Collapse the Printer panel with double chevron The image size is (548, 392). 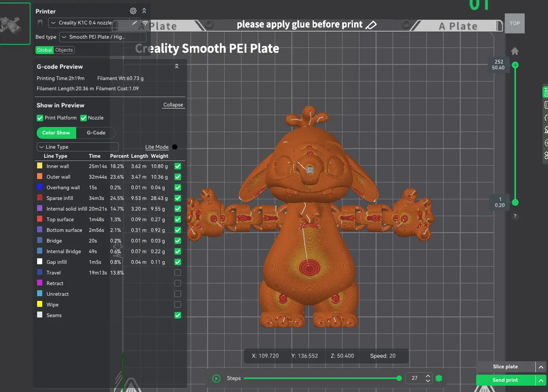click(144, 11)
